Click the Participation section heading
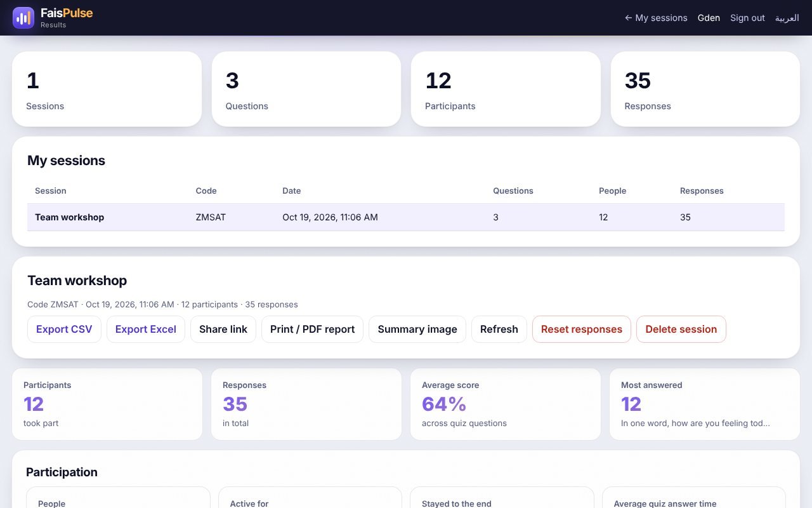 pos(62,472)
